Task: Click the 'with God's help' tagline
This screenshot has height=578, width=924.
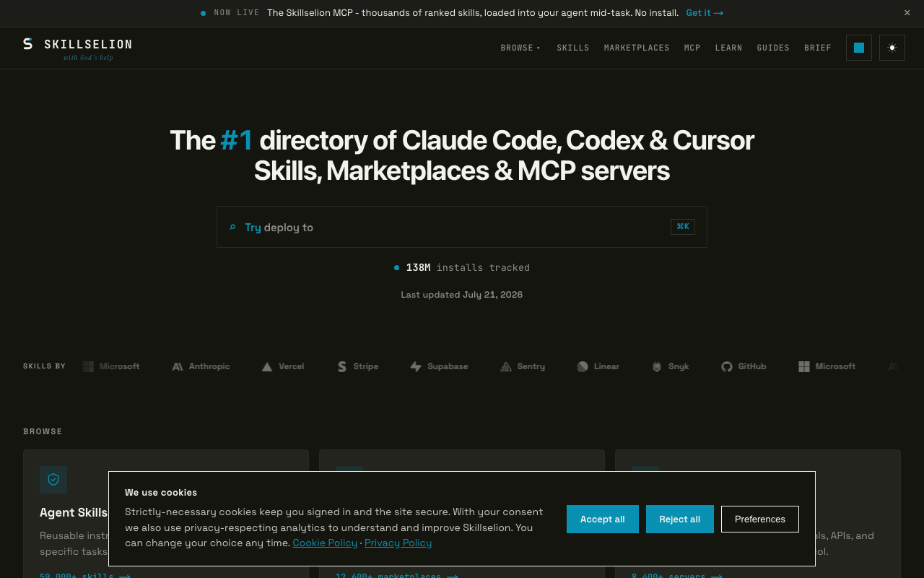Action: pyautogui.click(x=88, y=58)
